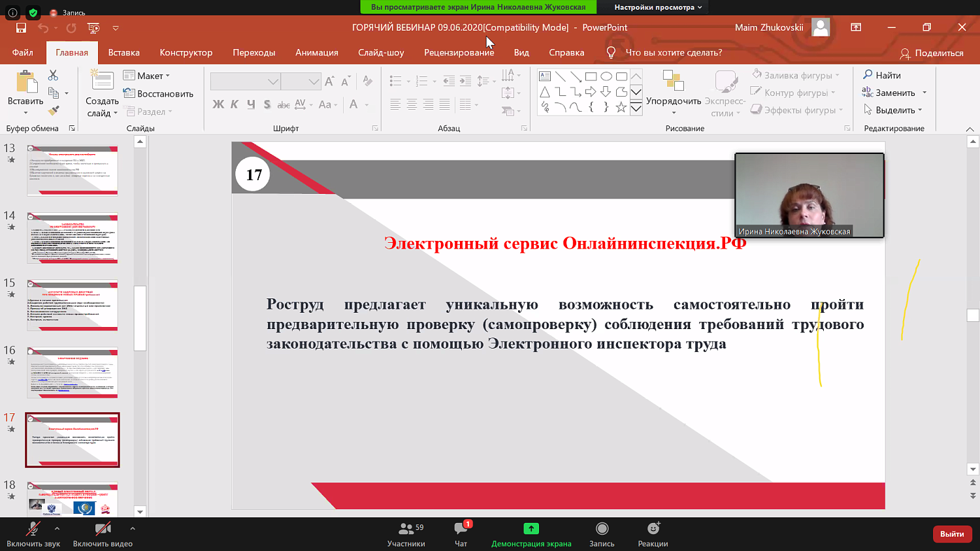Click Включить звук unmute microphone in Zoom
Screen dimensions: 980x551
click(x=33, y=534)
